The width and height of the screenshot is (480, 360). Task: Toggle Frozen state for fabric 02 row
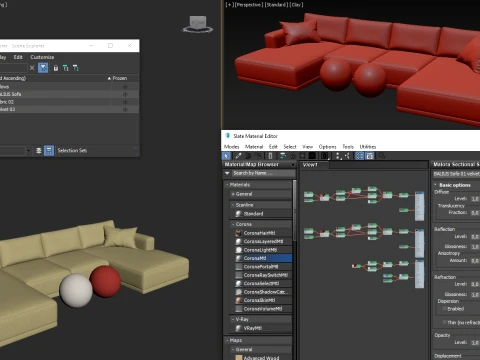pos(125,102)
